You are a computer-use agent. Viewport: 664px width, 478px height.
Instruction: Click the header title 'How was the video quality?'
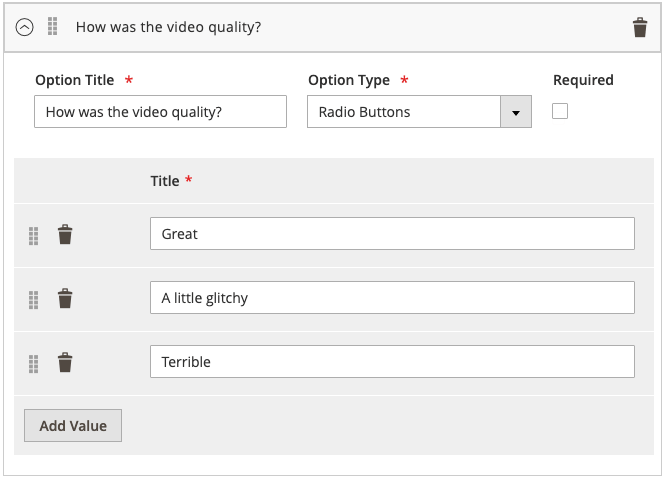pyautogui.click(x=168, y=27)
